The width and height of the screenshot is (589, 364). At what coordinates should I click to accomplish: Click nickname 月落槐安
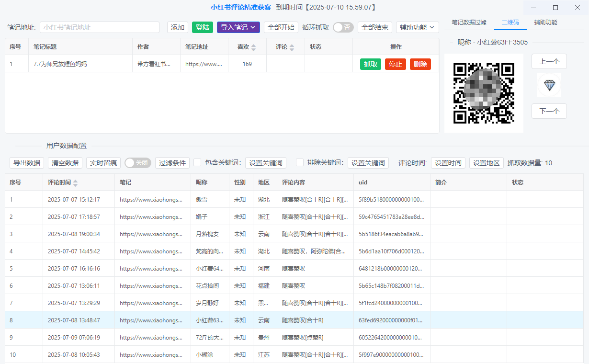207,234
